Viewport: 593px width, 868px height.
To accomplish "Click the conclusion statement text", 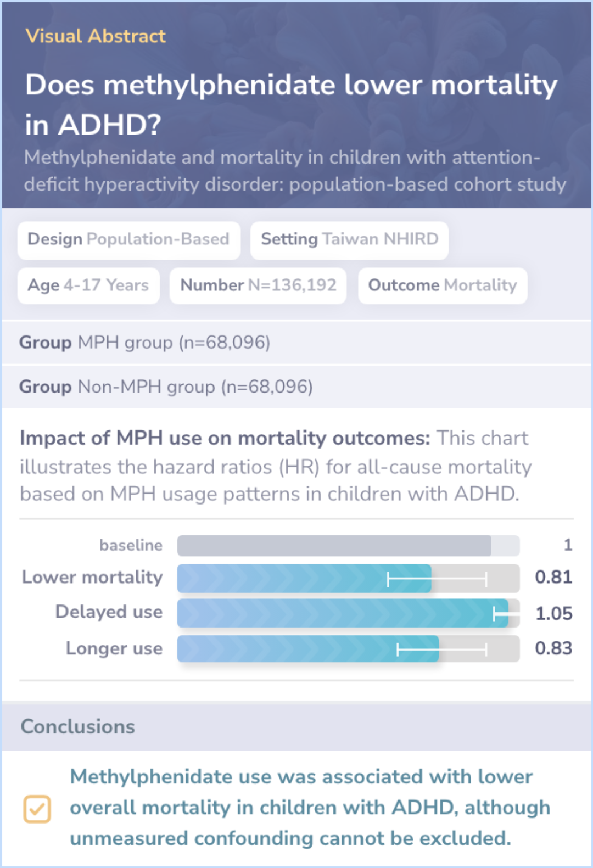I will [310, 808].
